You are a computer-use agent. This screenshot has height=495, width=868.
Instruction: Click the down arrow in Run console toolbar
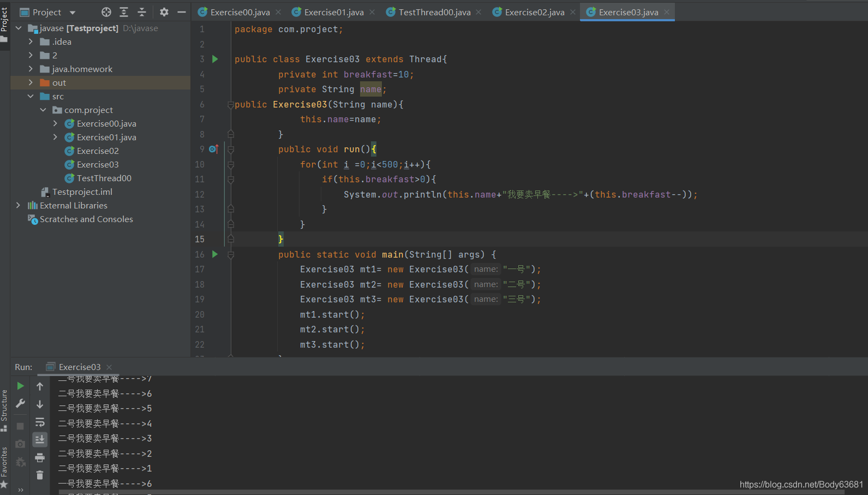[x=40, y=404]
